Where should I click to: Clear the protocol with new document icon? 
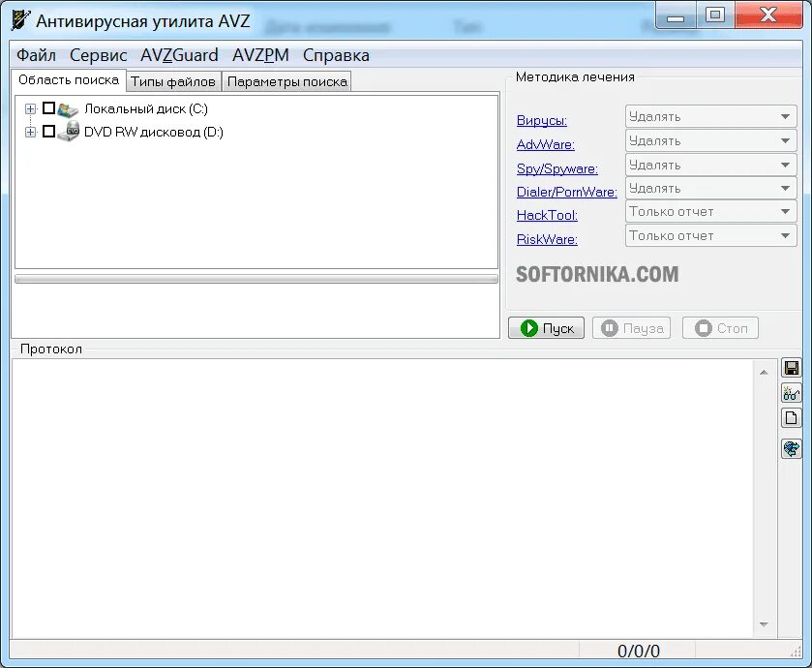[792, 417]
